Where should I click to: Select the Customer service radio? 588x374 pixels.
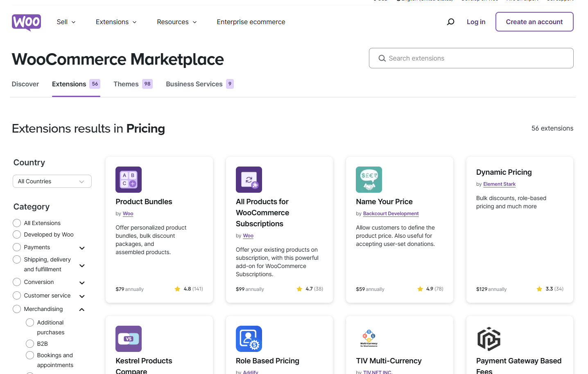click(x=17, y=295)
